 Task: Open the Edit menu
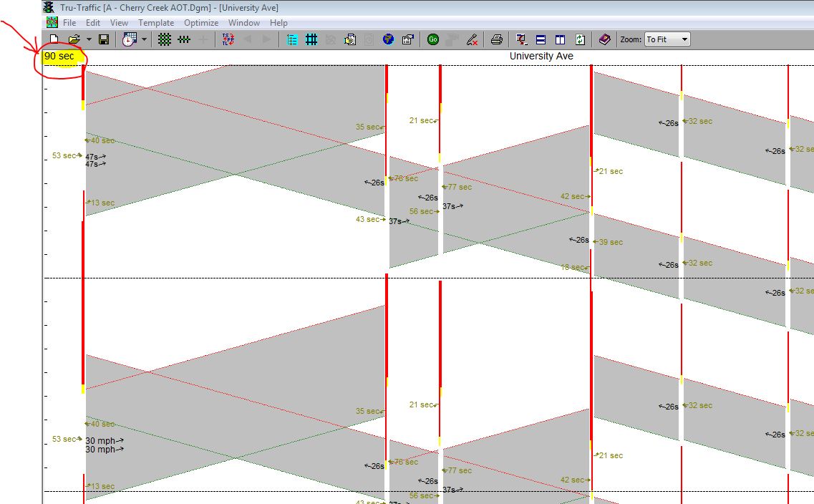coord(93,23)
